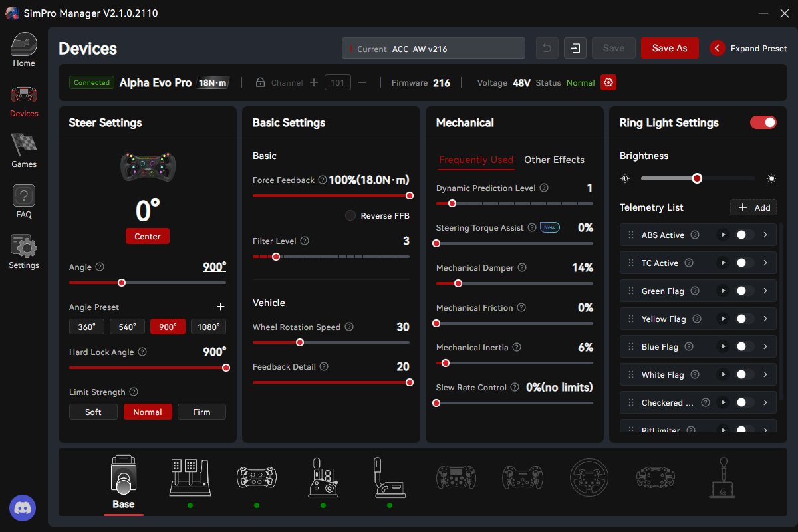Click the channel number 101 field
Screen dimensions: 798x532
click(x=338, y=82)
